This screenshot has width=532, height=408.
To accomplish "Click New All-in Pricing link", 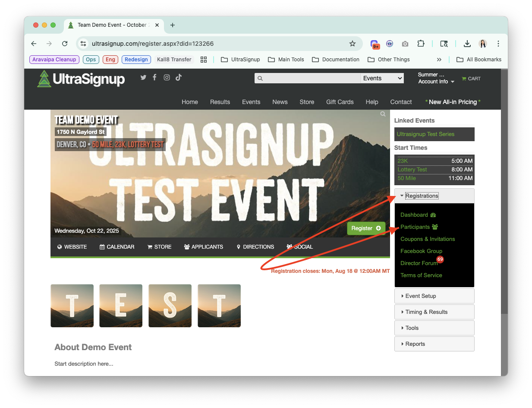I will 453,102.
